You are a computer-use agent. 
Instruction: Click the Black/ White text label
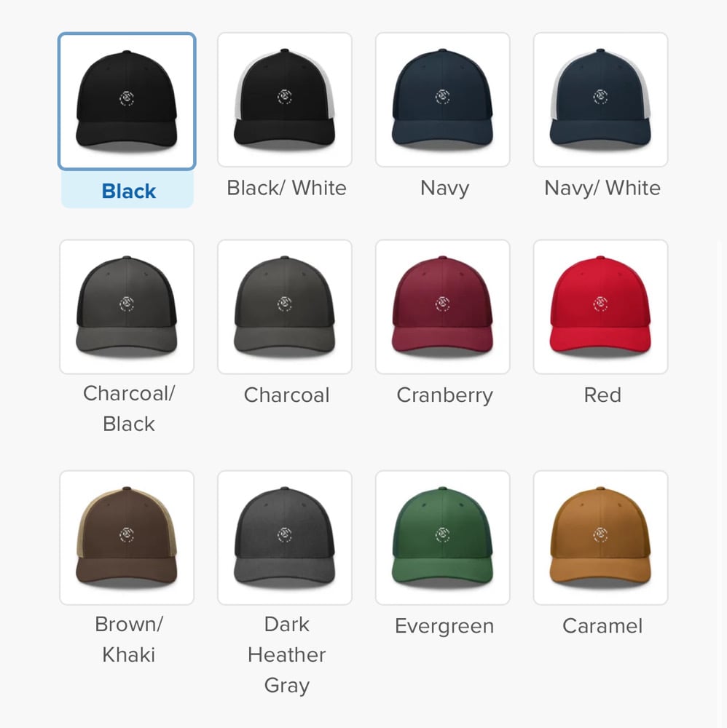click(x=286, y=188)
